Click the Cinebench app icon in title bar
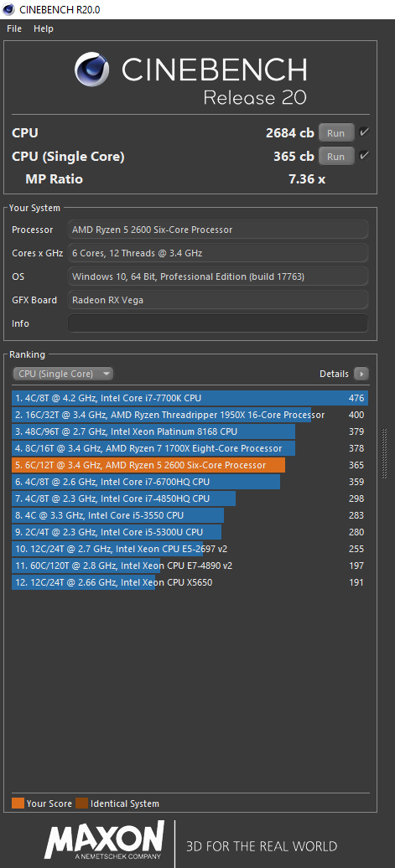395x868 pixels. click(8, 9)
